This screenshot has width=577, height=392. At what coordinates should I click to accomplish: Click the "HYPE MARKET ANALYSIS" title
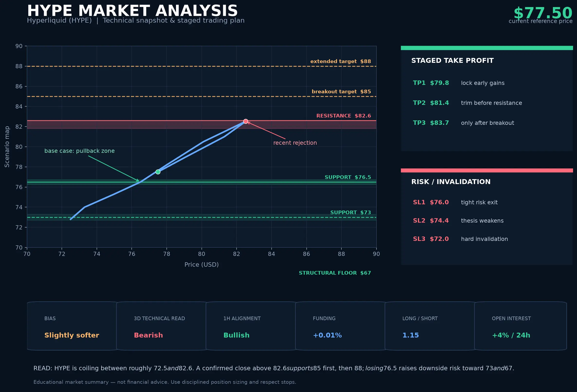point(132,11)
